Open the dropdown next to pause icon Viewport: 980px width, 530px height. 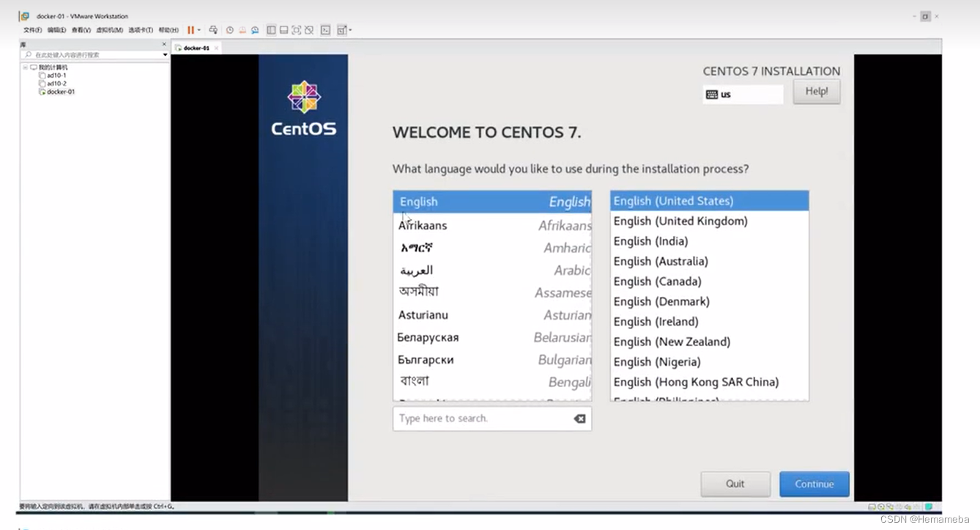199,30
